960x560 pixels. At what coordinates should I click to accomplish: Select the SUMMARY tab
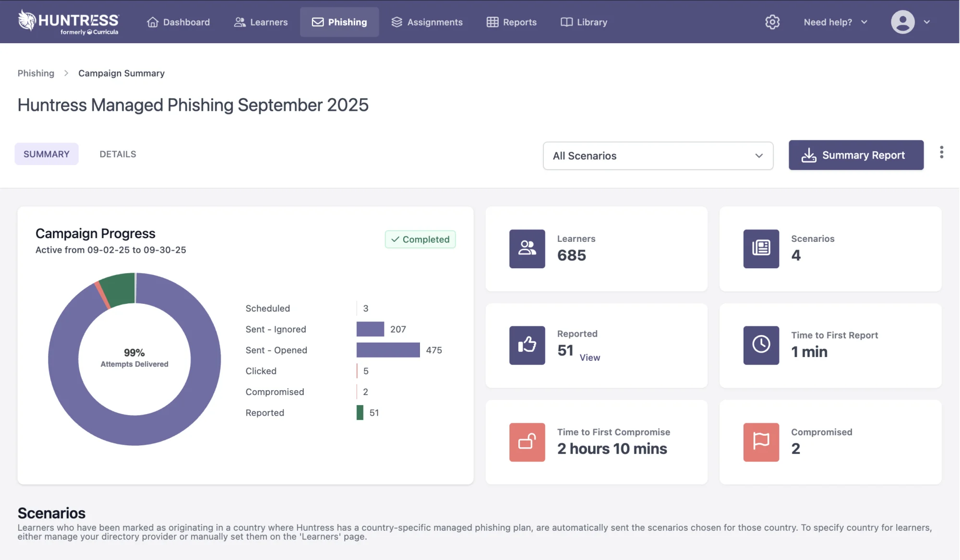click(47, 154)
